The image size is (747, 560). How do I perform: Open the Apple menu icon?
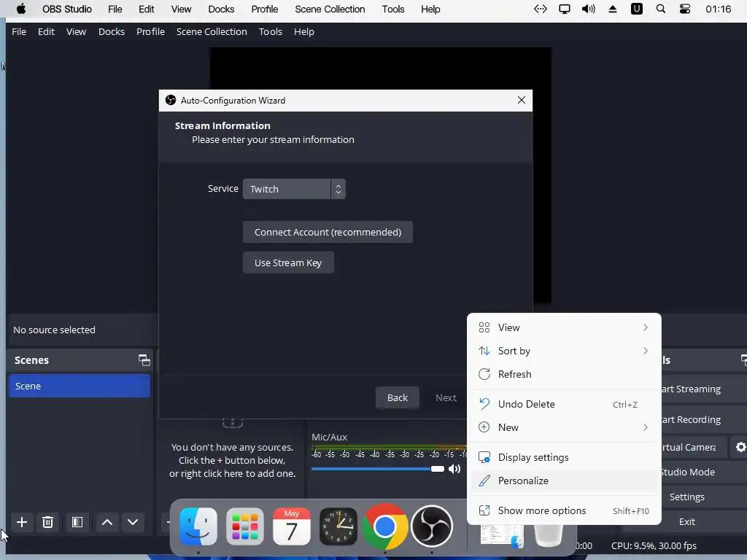click(x=21, y=9)
